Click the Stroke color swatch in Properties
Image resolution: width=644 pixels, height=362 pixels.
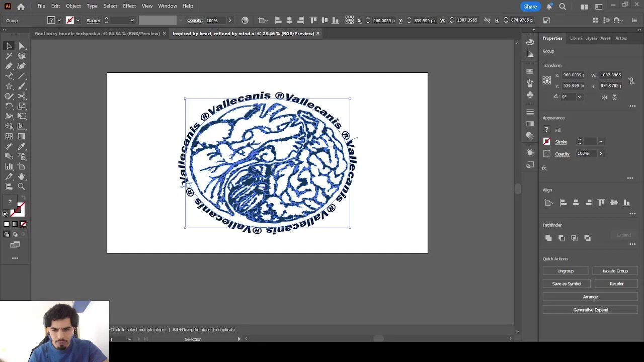coord(547,142)
